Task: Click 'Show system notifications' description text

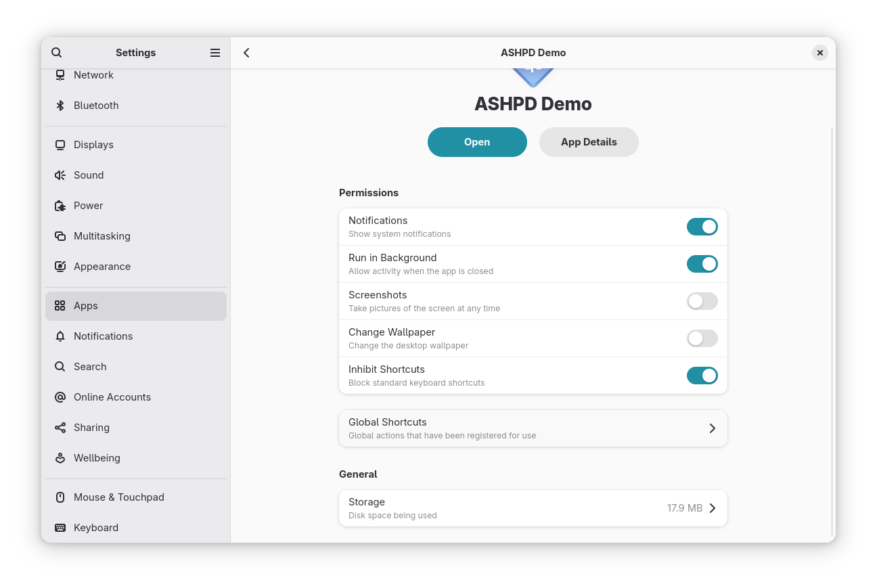Action: (399, 234)
